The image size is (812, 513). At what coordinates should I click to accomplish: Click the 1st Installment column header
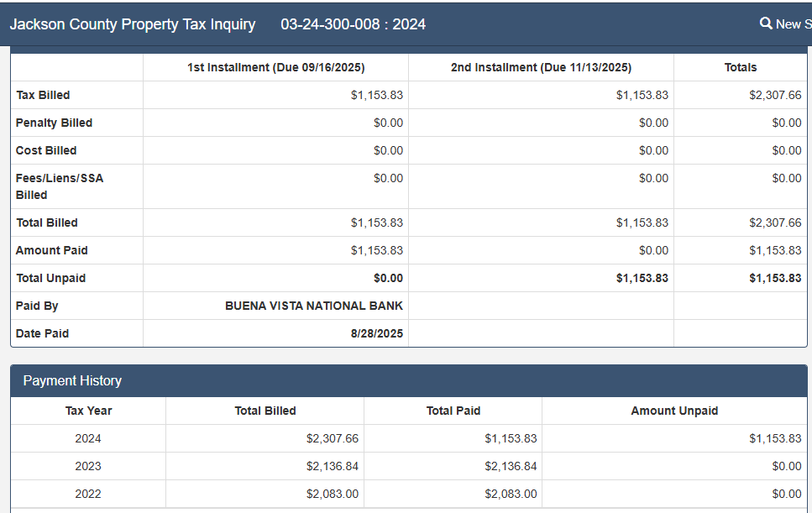click(x=275, y=67)
